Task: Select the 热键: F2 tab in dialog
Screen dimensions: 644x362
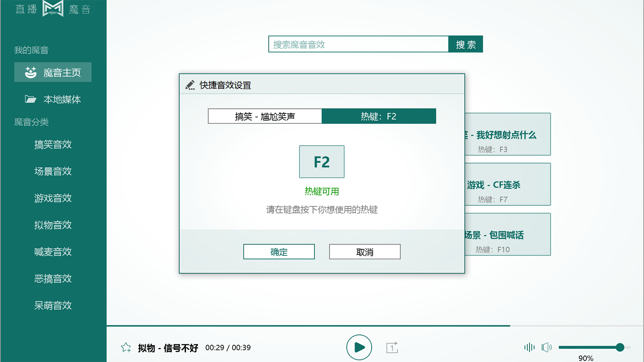Action: pos(379,116)
